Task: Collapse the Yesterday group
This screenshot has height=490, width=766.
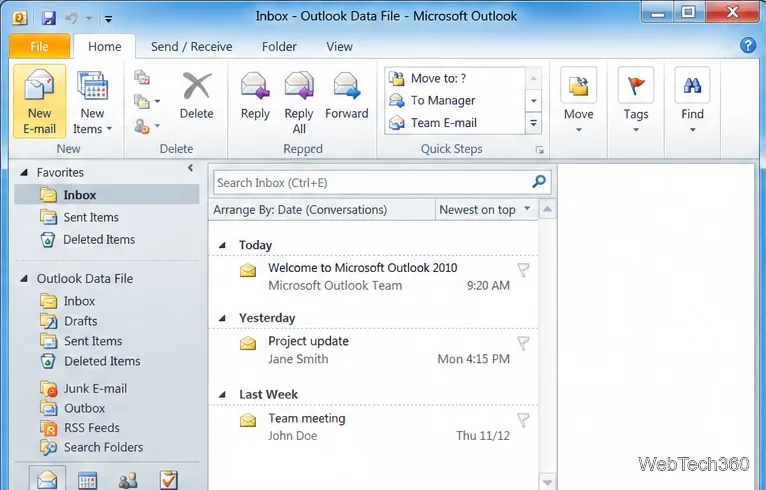Action: (222, 318)
